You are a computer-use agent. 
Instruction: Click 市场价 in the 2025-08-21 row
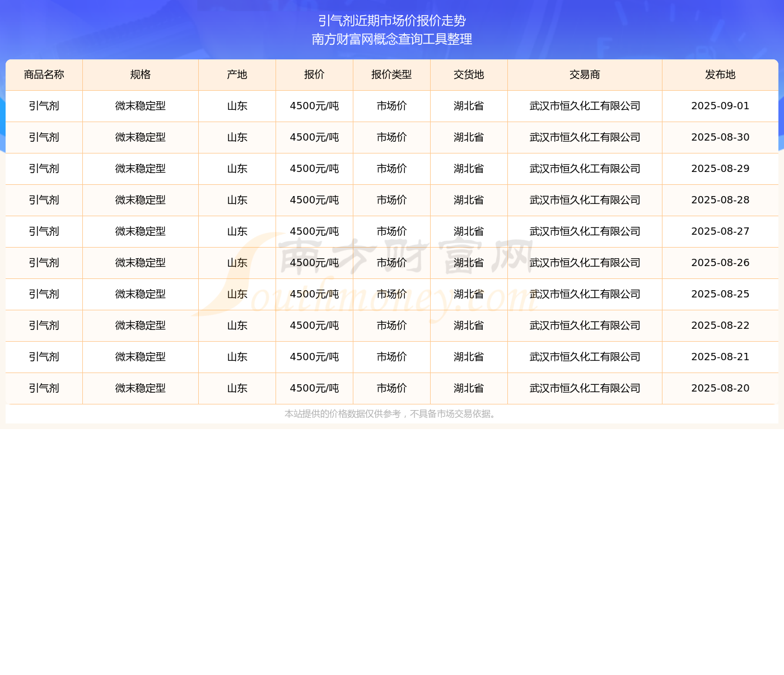[392, 357]
